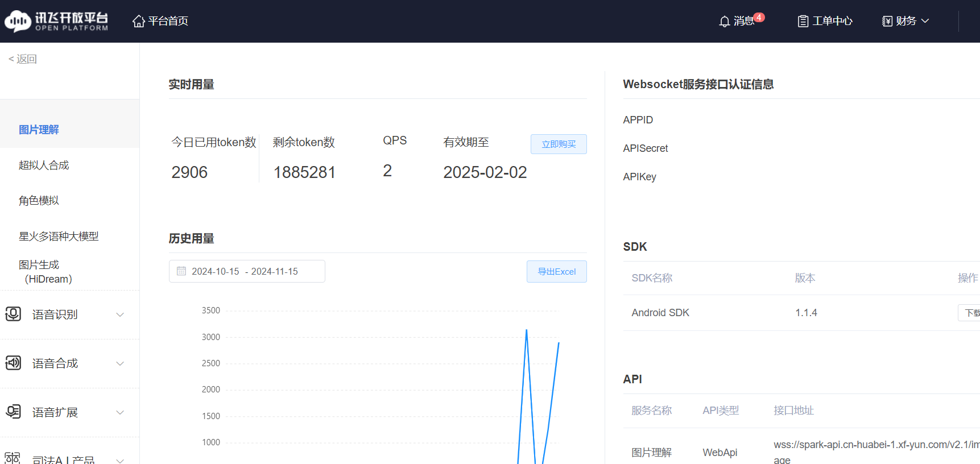Click the APISecret label
This screenshot has height=464, width=980.
645,148
